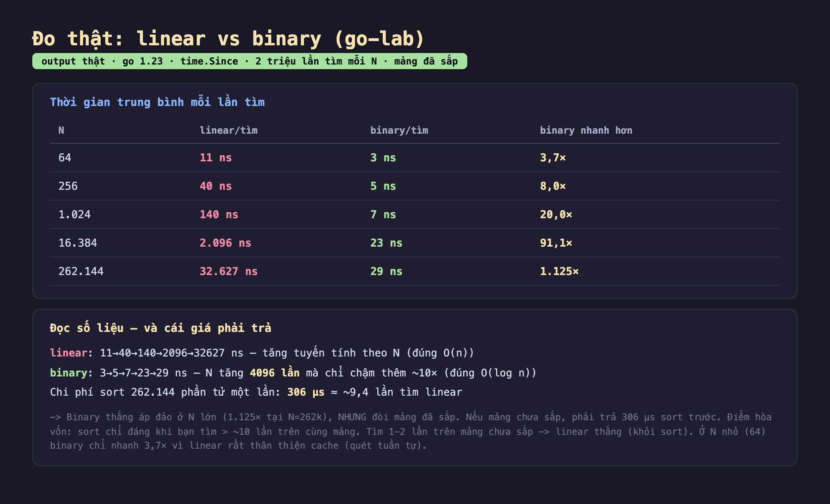The width and height of the screenshot is (830, 504).
Task: Click the heading 'Thời gian trung bình mỗi lần tìm'
Action: click(157, 102)
